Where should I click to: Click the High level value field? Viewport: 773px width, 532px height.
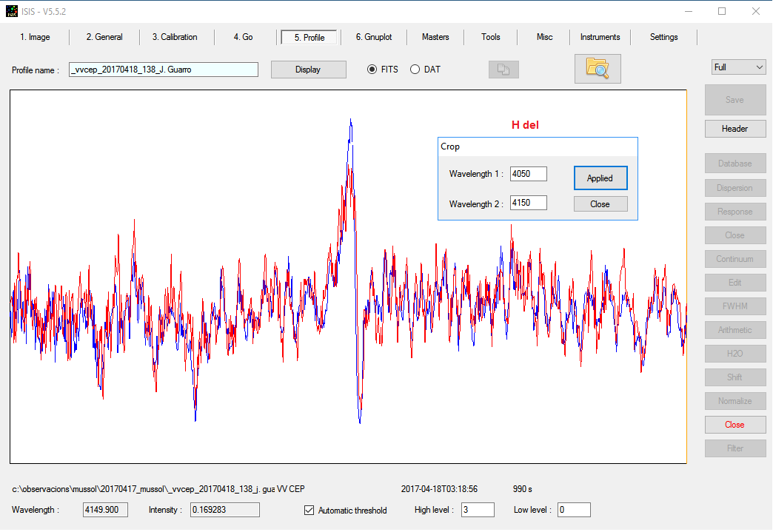coord(477,510)
